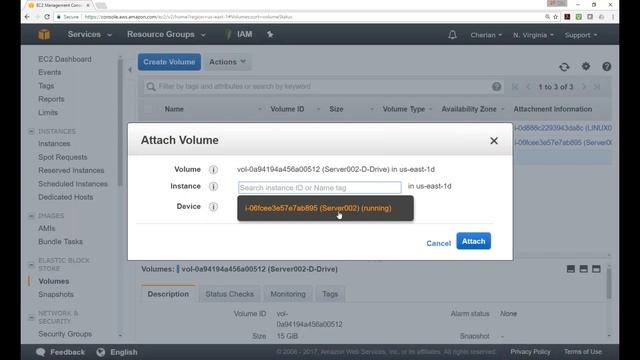Sort by Availability Zone column header
The height and width of the screenshot is (360, 640).
pos(469,109)
